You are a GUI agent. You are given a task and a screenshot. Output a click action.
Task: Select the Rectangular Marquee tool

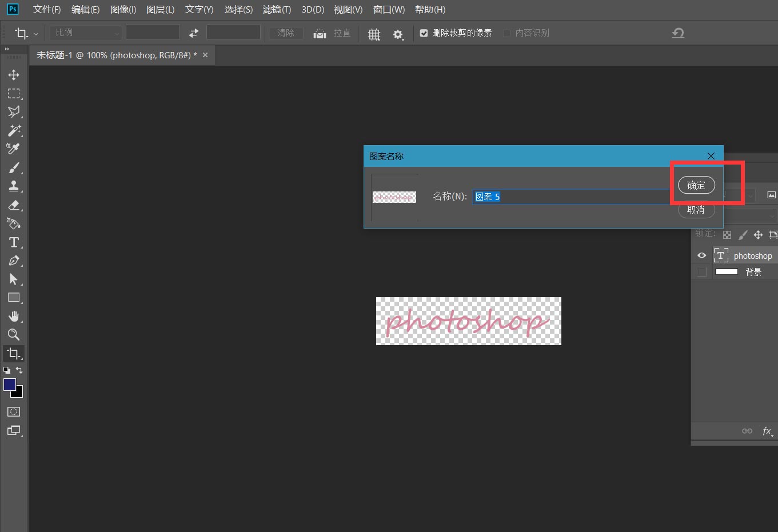pos(14,94)
